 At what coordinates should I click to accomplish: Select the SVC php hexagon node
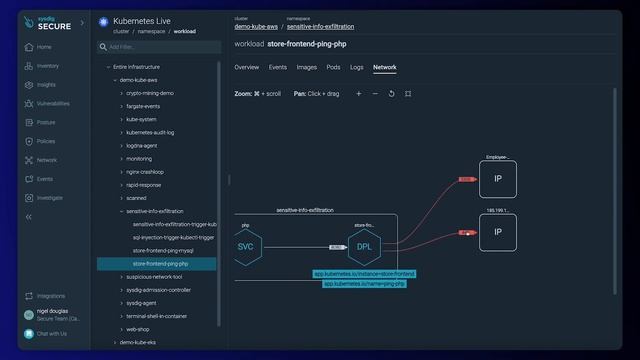click(x=246, y=247)
